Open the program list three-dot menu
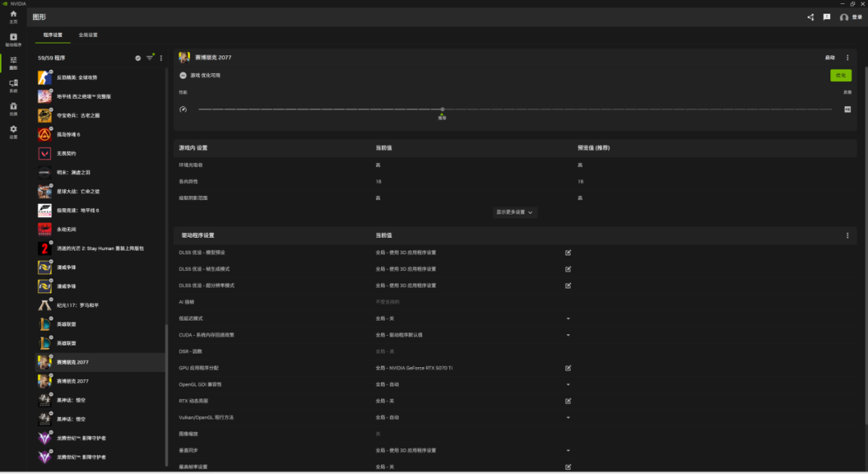 [x=161, y=58]
